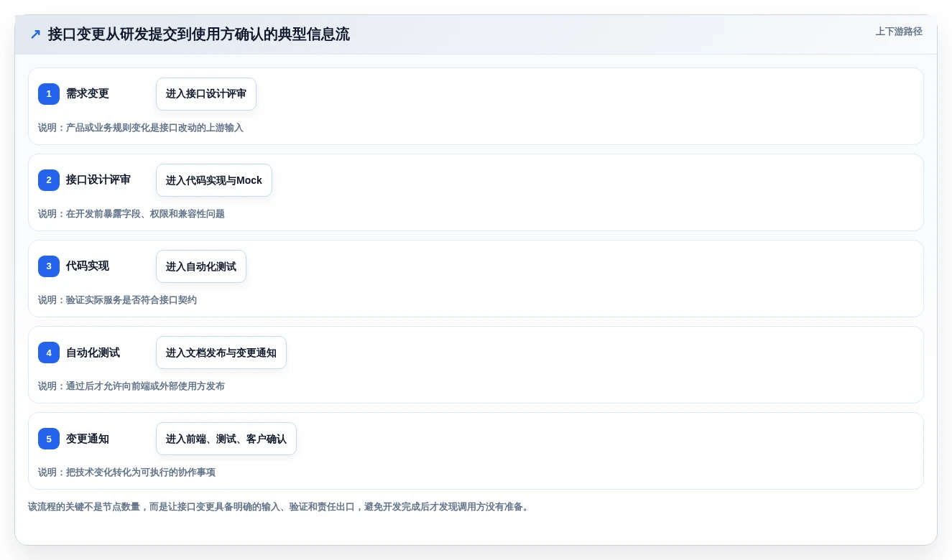Select the 需求变更 step title

click(x=88, y=94)
